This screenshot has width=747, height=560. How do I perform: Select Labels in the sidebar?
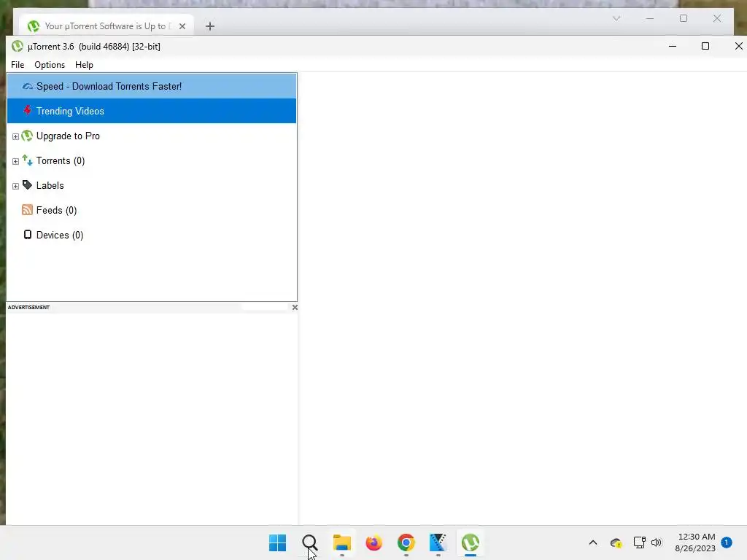coord(50,186)
